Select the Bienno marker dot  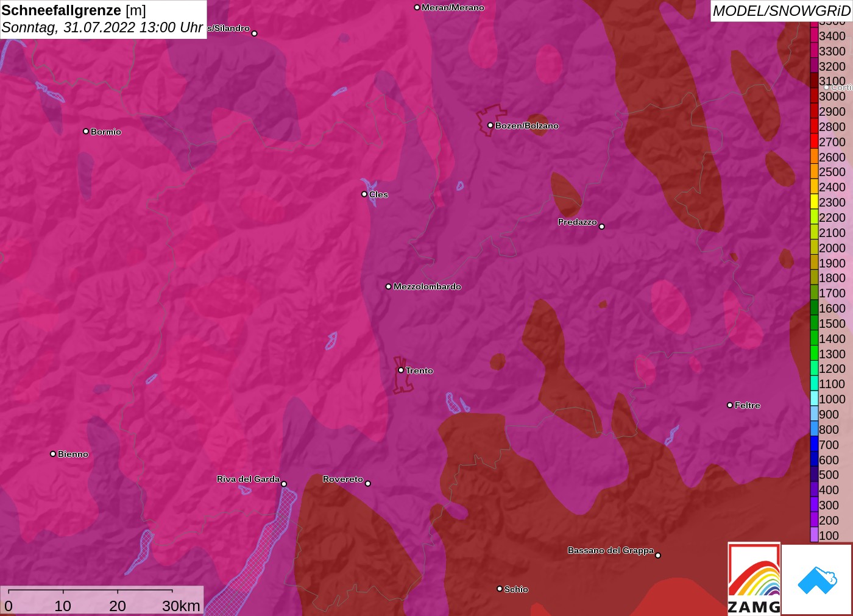tap(53, 453)
